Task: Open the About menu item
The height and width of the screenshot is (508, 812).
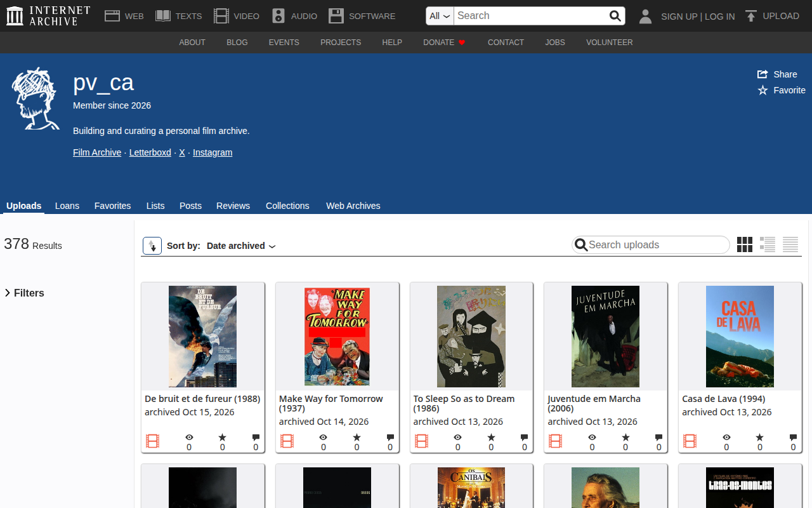Action: pos(192,43)
